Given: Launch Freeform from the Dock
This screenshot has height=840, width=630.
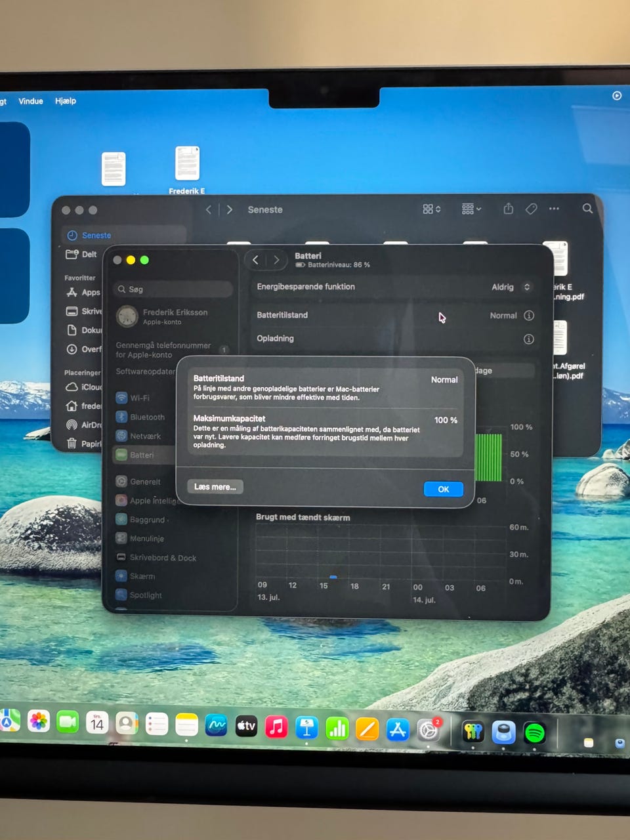Looking at the screenshot, I should (x=216, y=726).
